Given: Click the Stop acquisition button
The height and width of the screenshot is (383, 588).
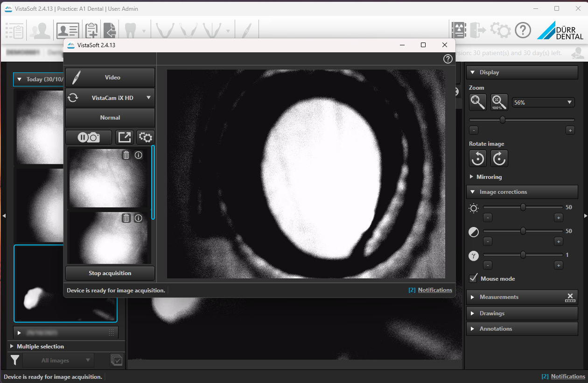Looking at the screenshot, I should 110,273.
